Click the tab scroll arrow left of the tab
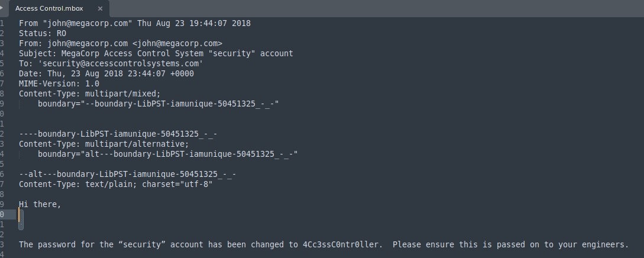 coord(4,8)
